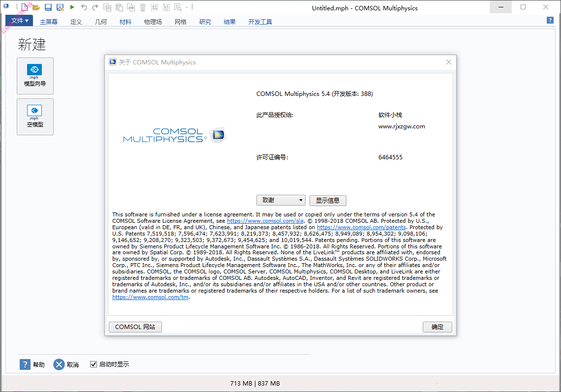Click the Duplicate icon in toolbar
The height and width of the screenshot is (392, 561).
pos(131,7)
